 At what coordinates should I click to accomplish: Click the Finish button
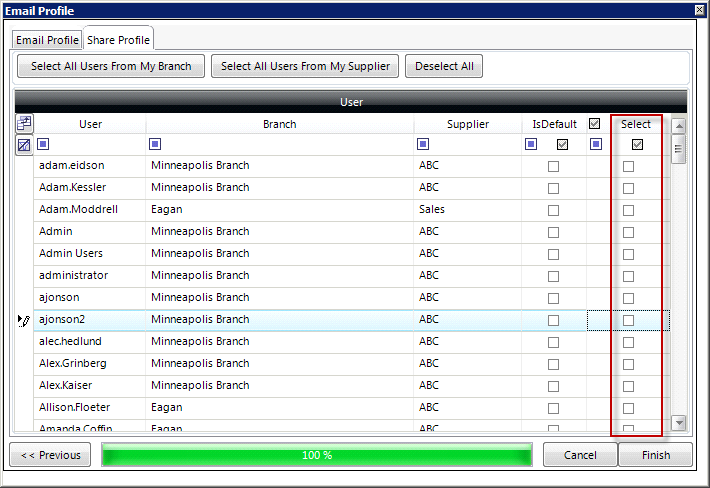(655, 455)
